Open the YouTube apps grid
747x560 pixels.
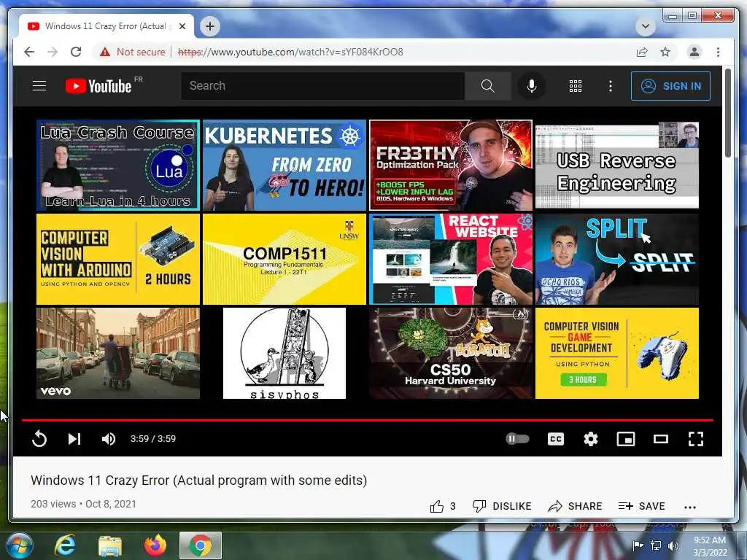(x=576, y=86)
